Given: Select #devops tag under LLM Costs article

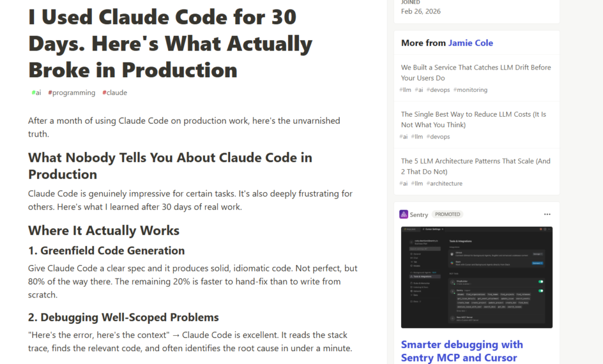Looking at the screenshot, I should pos(438,137).
